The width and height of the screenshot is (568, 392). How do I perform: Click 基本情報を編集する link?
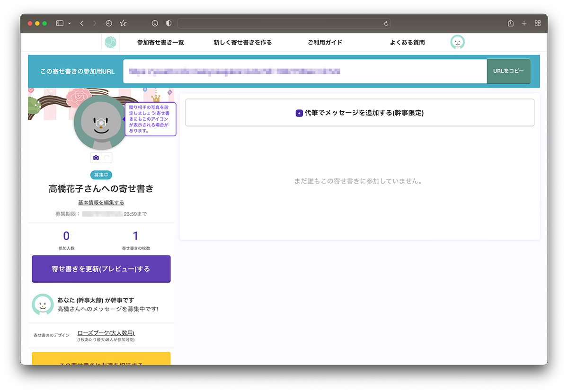point(101,203)
